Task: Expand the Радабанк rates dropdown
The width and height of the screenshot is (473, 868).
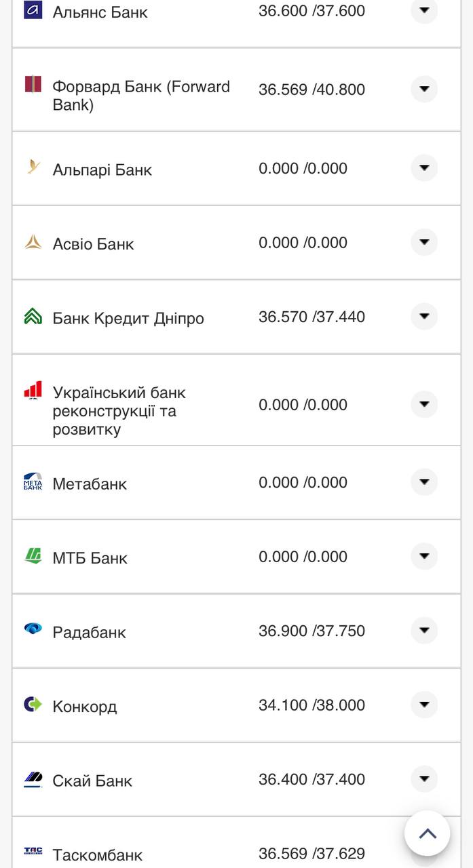Action: pyautogui.click(x=424, y=630)
